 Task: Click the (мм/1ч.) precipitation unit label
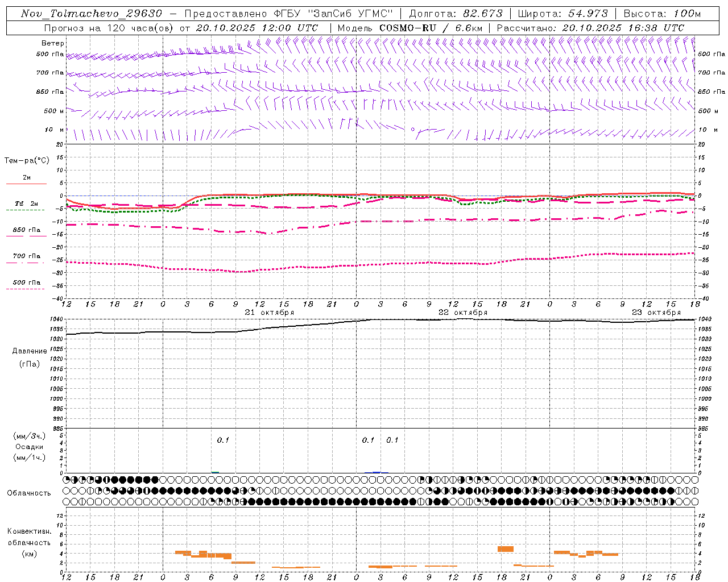pos(30,458)
